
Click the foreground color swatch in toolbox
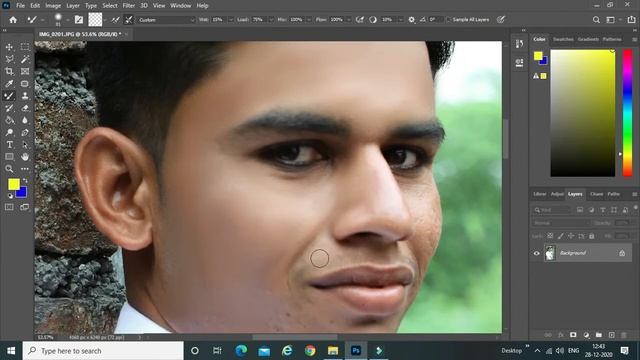pos(13,184)
